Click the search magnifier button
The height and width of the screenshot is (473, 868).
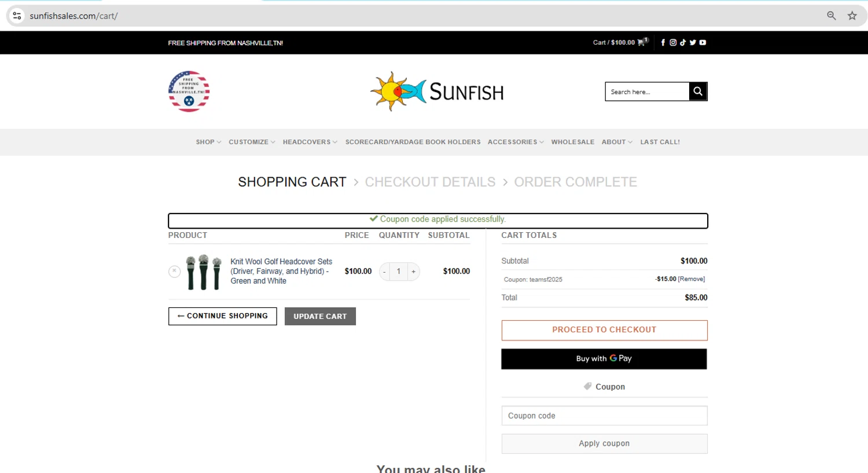tap(698, 91)
